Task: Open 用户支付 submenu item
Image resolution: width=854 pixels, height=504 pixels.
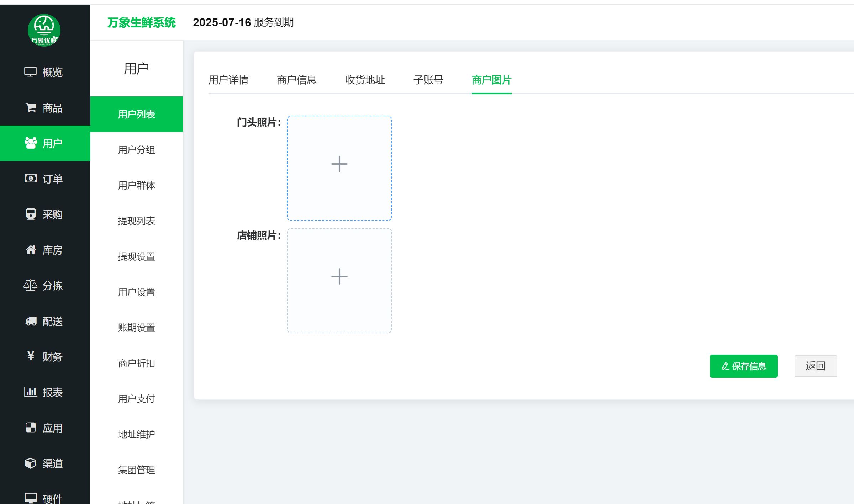Action: pyautogui.click(x=137, y=399)
